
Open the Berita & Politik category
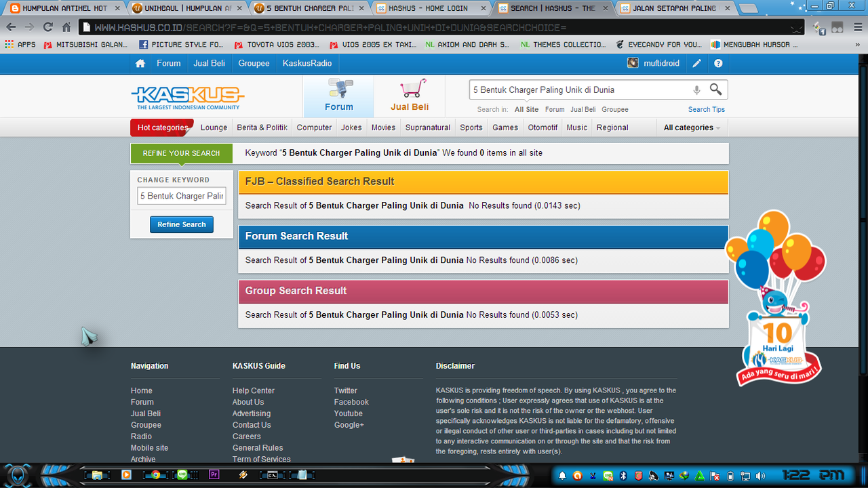[x=262, y=127]
